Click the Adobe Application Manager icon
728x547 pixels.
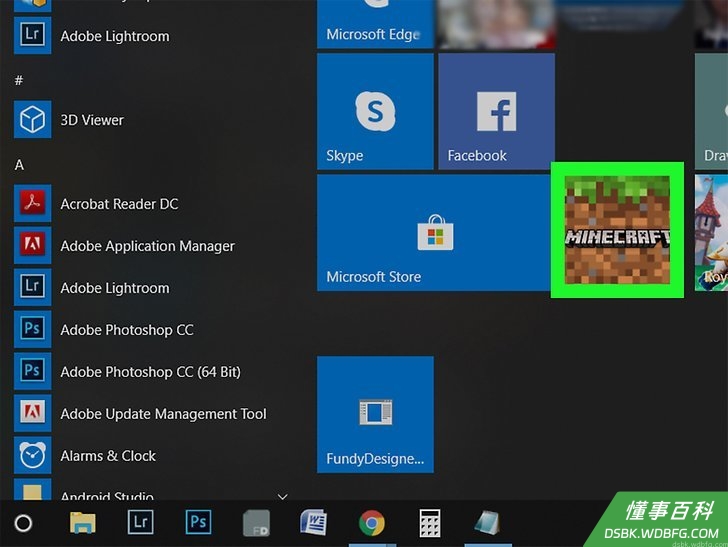coord(32,245)
